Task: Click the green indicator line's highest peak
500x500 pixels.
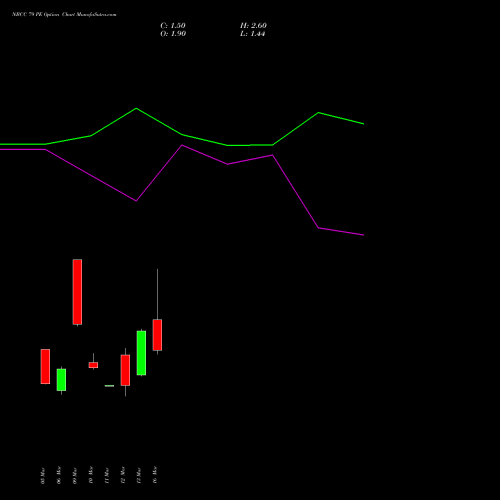Action: click(x=136, y=108)
